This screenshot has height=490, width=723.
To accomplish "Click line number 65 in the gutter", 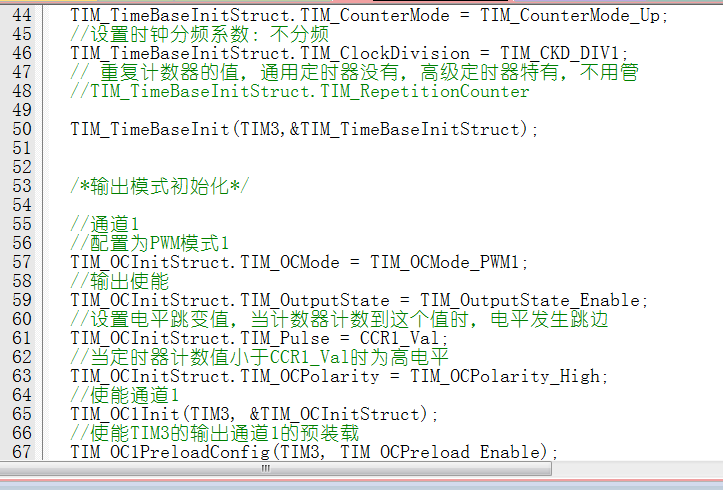I will [x=21, y=414].
